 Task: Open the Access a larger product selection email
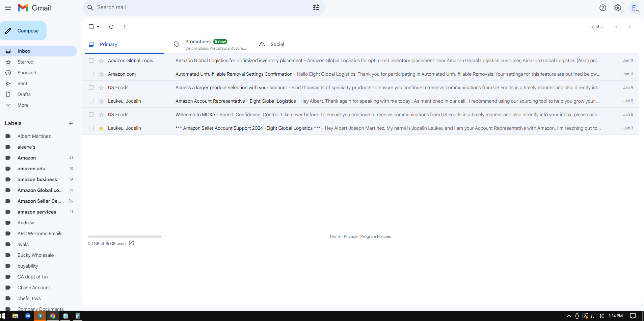(x=360, y=88)
